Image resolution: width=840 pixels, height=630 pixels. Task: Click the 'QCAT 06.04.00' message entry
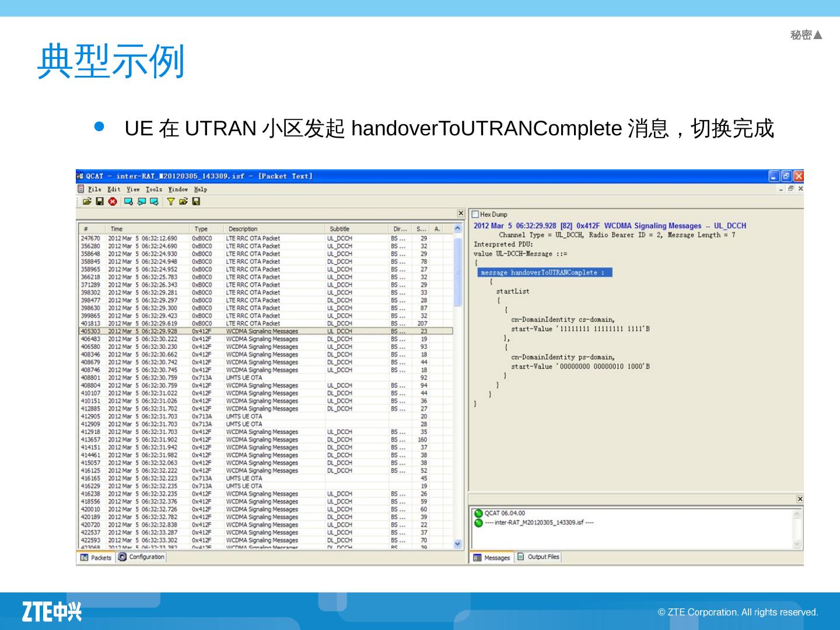point(505,513)
